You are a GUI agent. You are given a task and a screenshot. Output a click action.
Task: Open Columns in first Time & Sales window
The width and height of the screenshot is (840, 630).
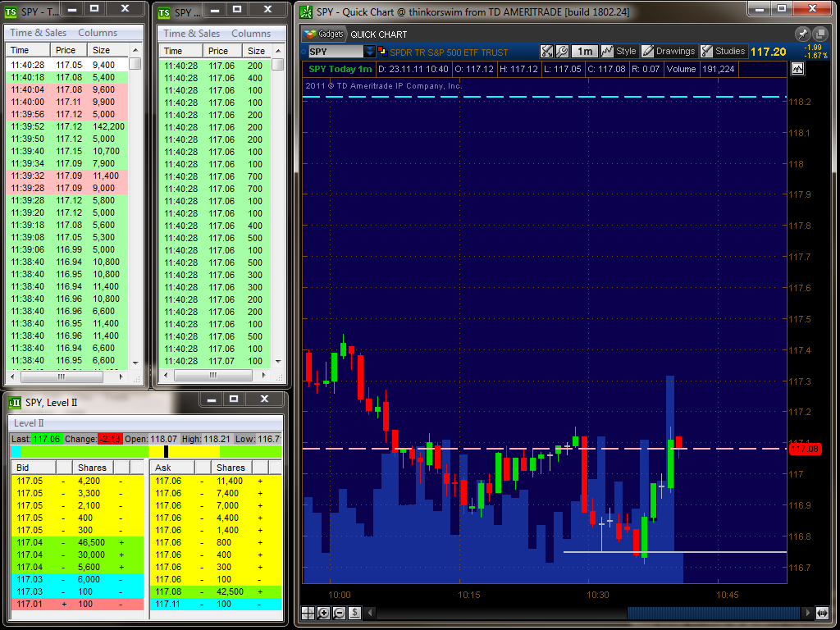tap(98, 33)
